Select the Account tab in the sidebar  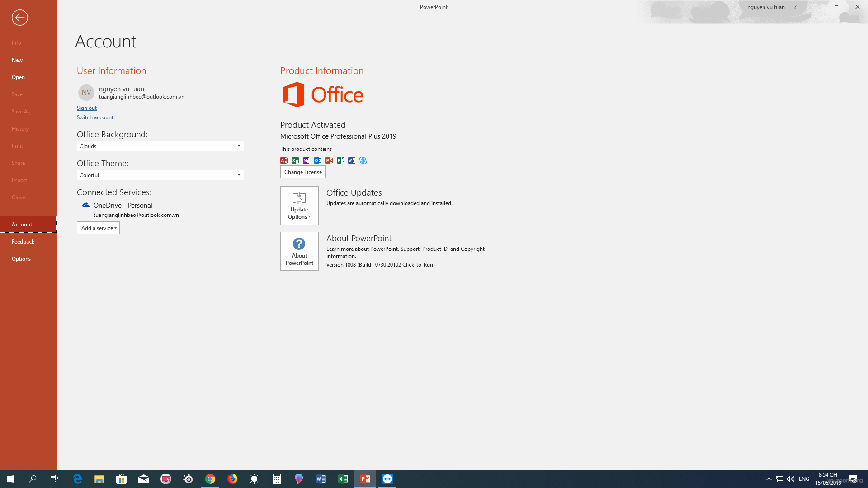click(28, 225)
